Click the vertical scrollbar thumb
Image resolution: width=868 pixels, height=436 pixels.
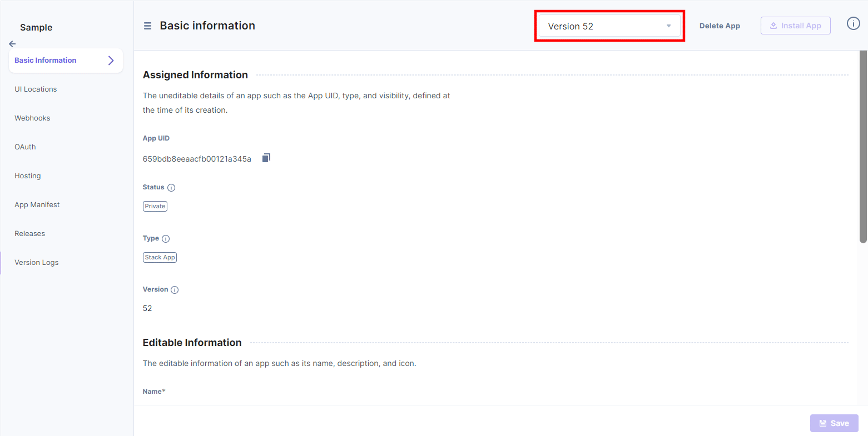863,147
